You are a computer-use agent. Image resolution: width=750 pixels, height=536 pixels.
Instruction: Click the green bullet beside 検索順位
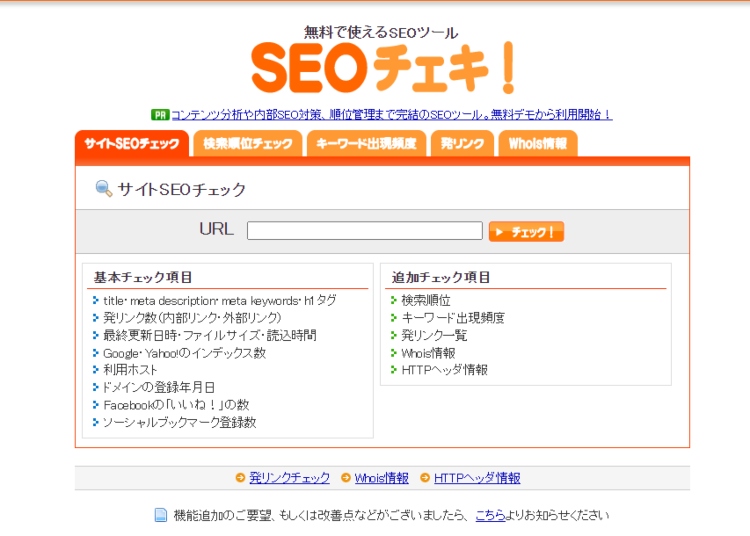394,300
